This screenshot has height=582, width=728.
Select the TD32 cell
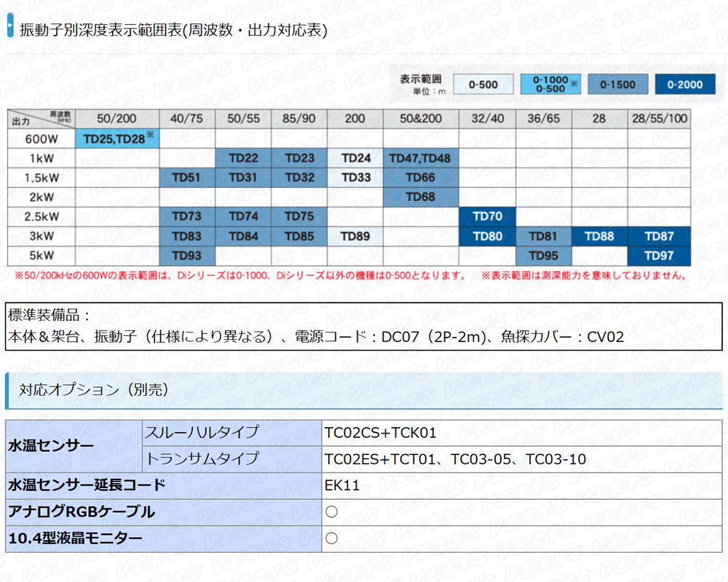[299, 178]
